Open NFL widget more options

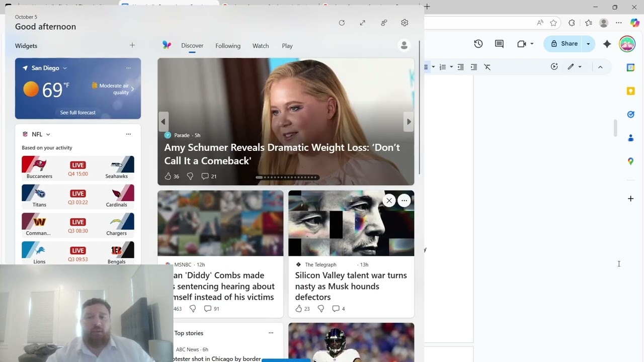(x=128, y=134)
